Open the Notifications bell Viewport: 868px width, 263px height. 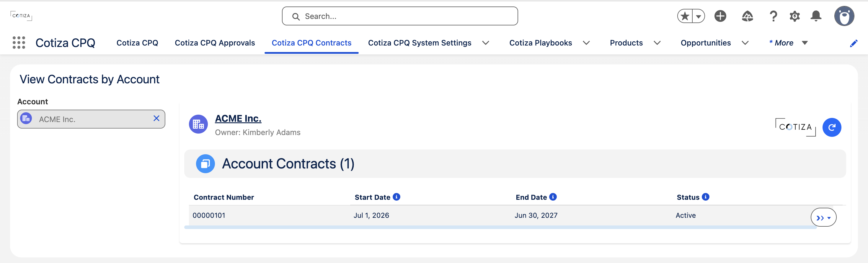tap(816, 16)
